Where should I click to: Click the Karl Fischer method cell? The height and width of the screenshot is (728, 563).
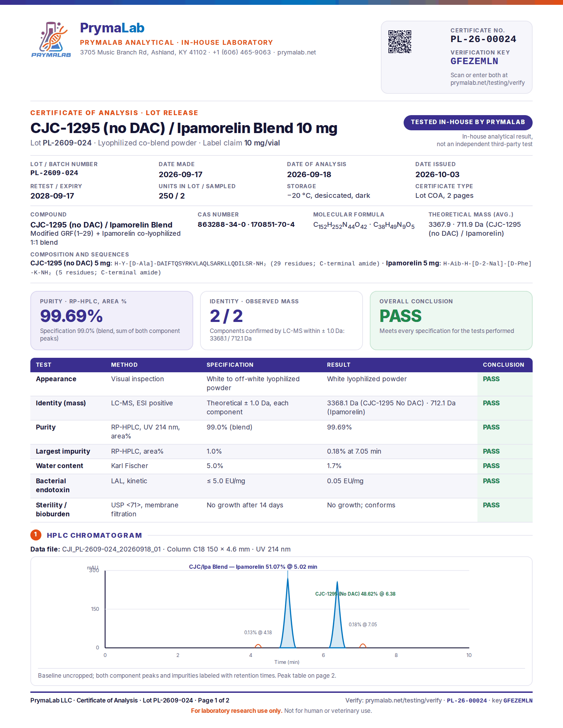pos(129,466)
